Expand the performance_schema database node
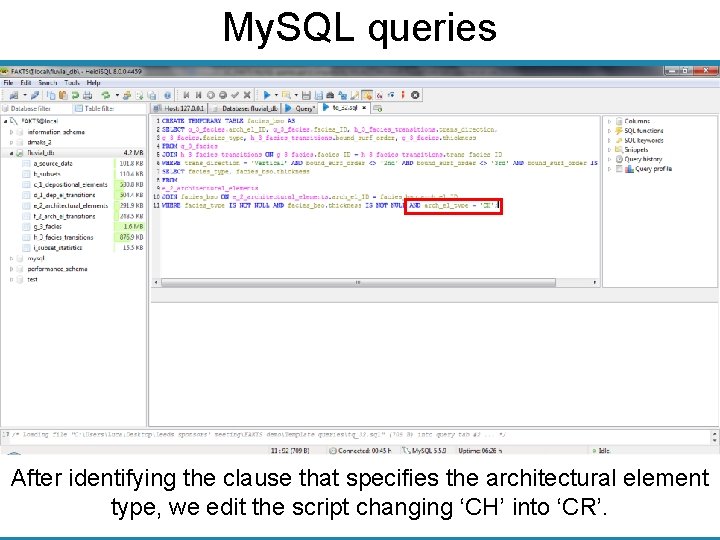The width and height of the screenshot is (720, 540). coord(11,269)
